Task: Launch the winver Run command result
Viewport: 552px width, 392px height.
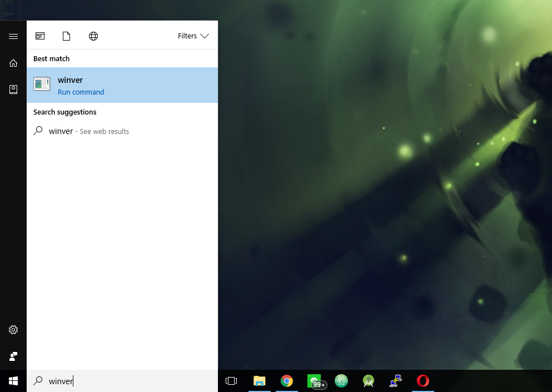Action: (x=122, y=85)
